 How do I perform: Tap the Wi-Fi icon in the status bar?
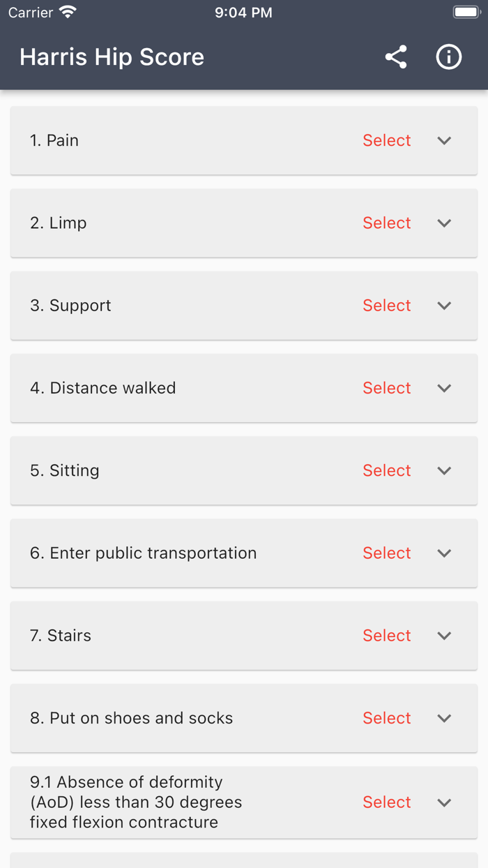[66, 11]
